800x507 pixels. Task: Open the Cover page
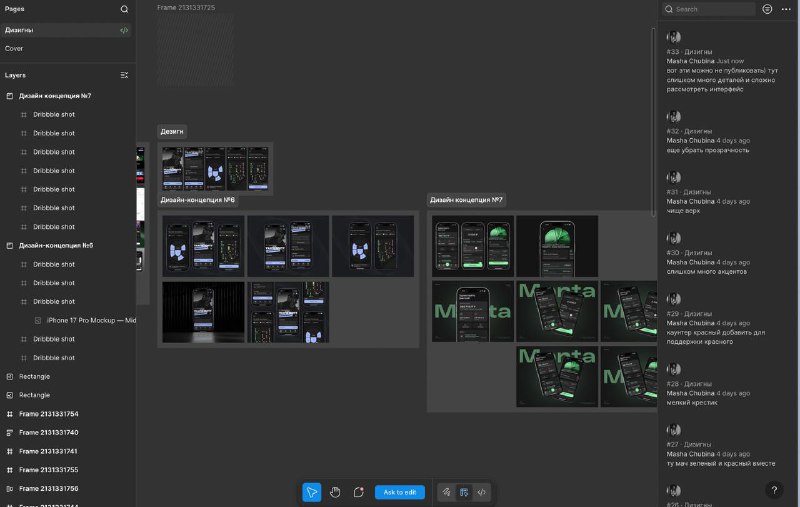pyautogui.click(x=15, y=48)
